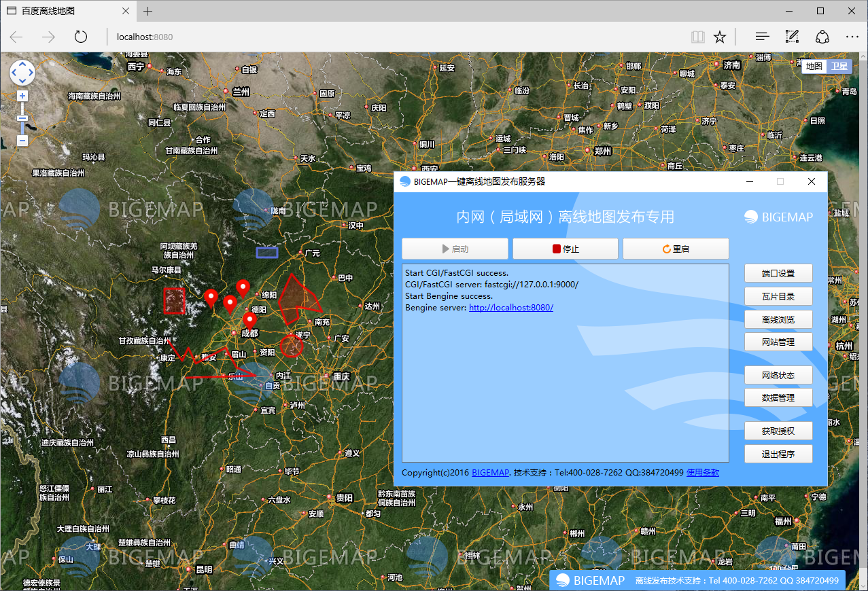Open 端口设置 settings
Screen dimensions: 868x591
778,274
